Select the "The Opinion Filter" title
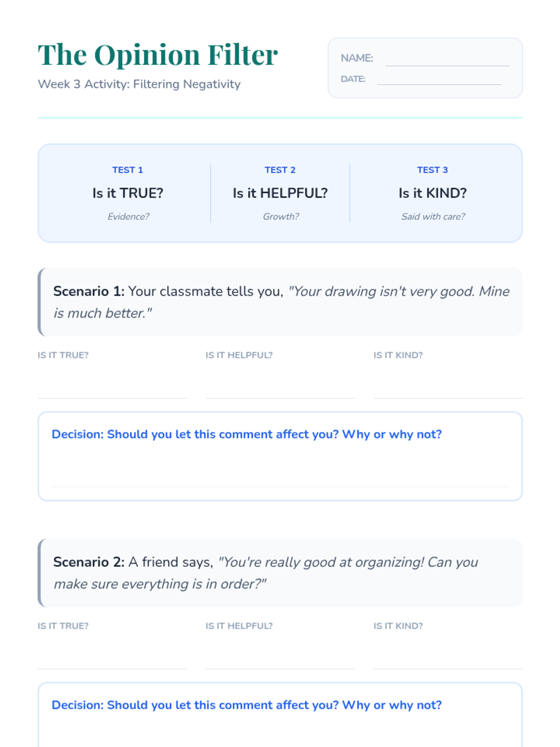The image size is (560, 747). [x=158, y=55]
